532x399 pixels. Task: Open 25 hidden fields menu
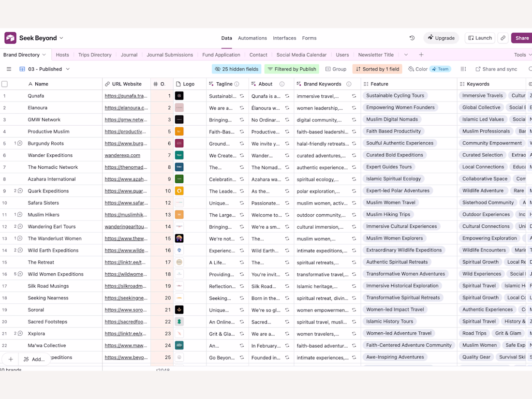pyautogui.click(x=236, y=69)
